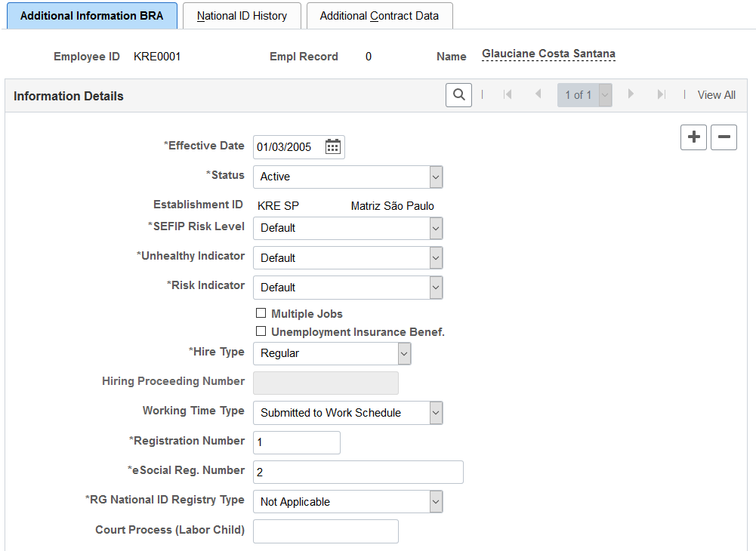The image size is (756, 551).
Task: Click the magnifier search icon in Information Details
Action: pos(458,94)
